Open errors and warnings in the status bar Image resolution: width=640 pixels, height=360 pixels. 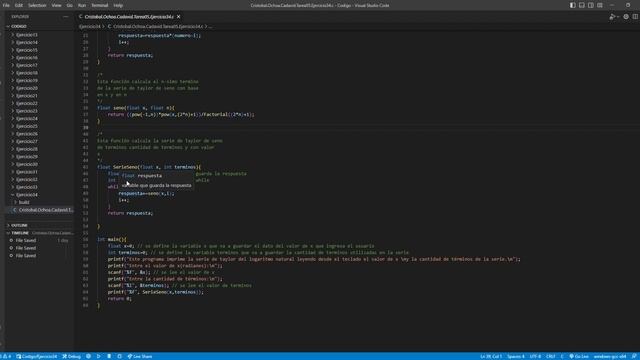tap(6, 356)
